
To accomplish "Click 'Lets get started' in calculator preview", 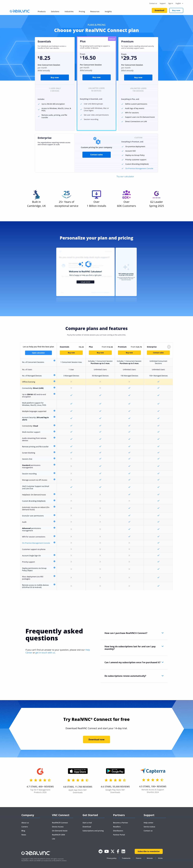I will tap(85, 282).
